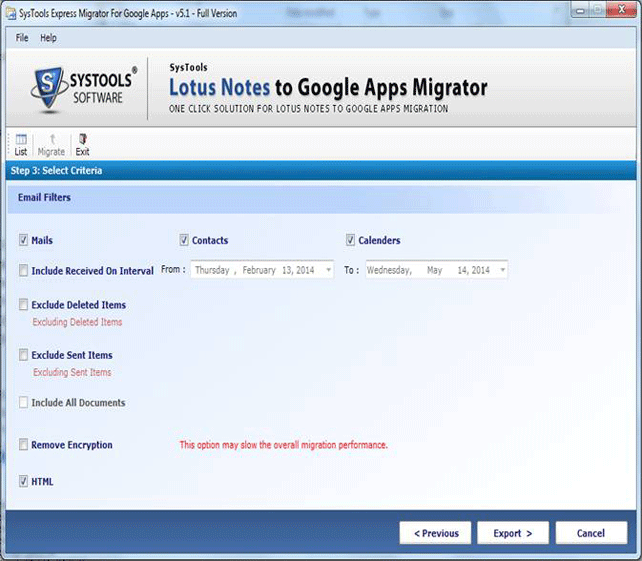The width and height of the screenshot is (642, 561).
Task: Tick the Include All Documents checkbox
Action: pyautogui.click(x=23, y=403)
